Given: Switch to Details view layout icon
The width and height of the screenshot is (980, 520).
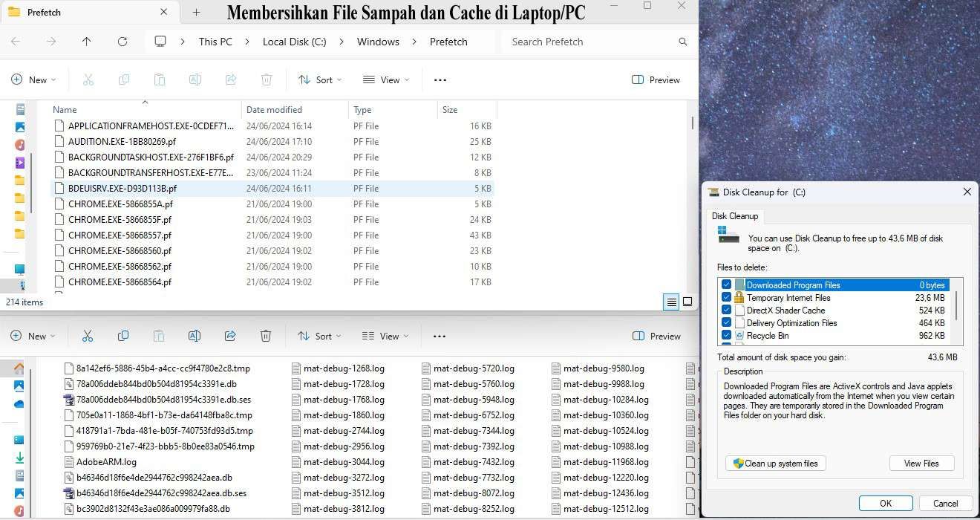Looking at the screenshot, I should (x=671, y=302).
